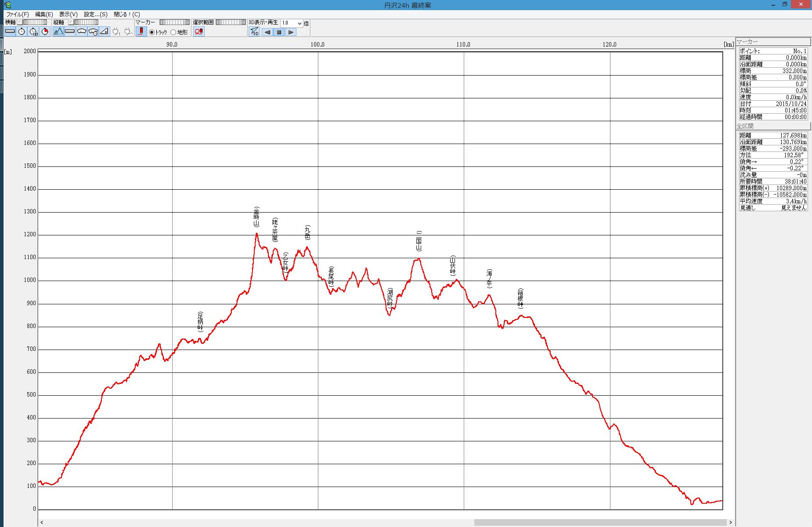Select the mountain elevation vertical axis icon
The image size is (812, 527).
click(x=58, y=32)
